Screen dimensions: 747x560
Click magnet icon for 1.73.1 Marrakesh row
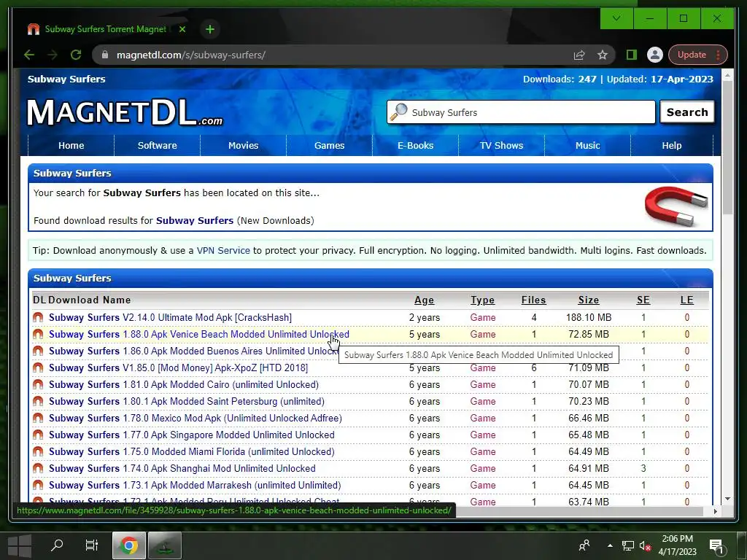tap(38, 485)
